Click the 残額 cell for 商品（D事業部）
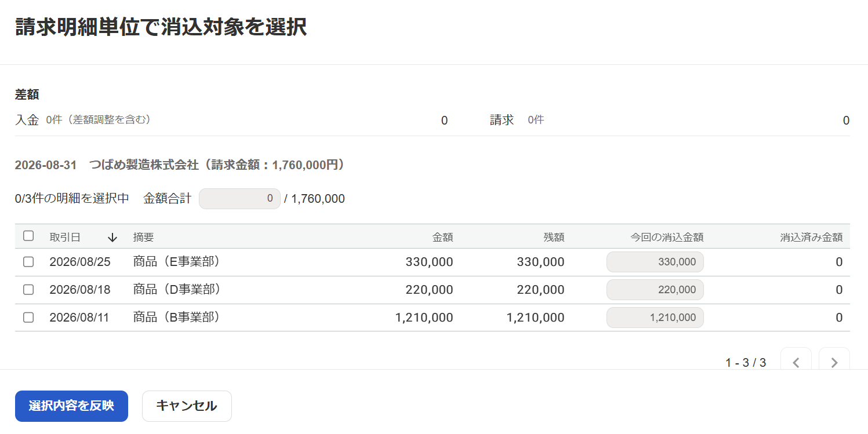The width and height of the screenshot is (868, 434). 540,290
